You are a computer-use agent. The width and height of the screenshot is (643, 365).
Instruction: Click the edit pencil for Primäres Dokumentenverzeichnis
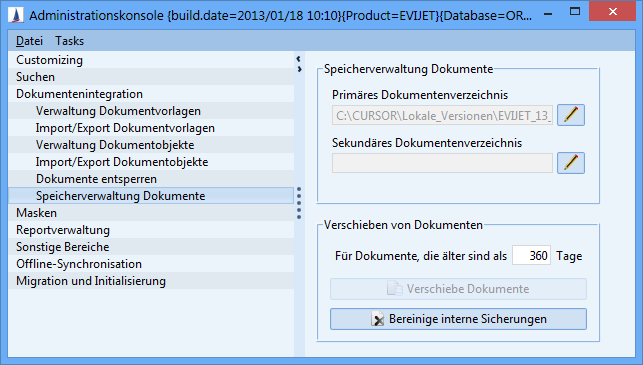(x=571, y=115)
